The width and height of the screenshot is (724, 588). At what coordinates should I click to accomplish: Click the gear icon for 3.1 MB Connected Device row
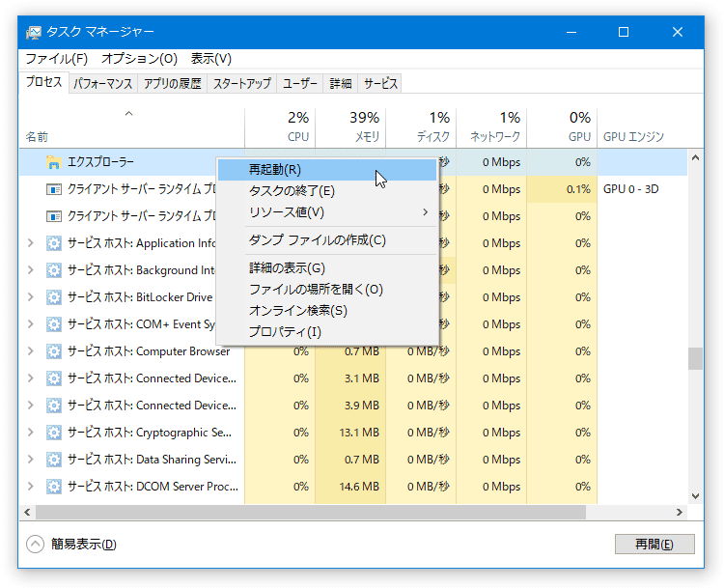click(x=53, y=378)
